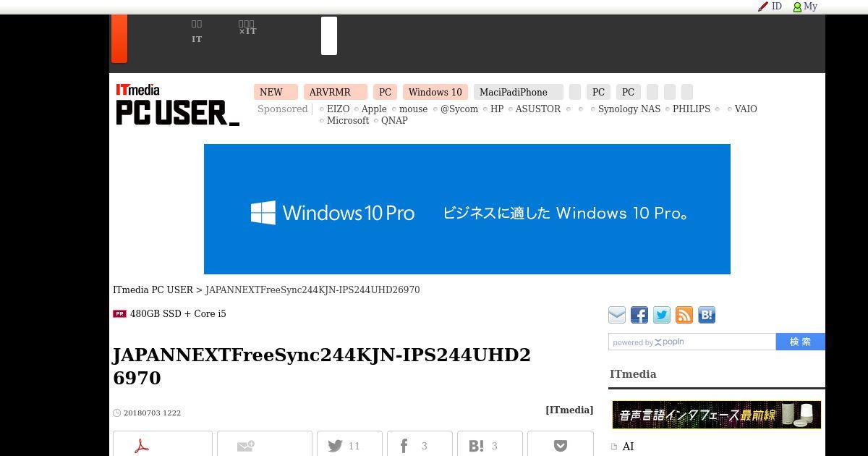The height and width of the screenshot is (456, 868).
Task: Open the AI link in the sidebar
Action: [x=628, y=447]
